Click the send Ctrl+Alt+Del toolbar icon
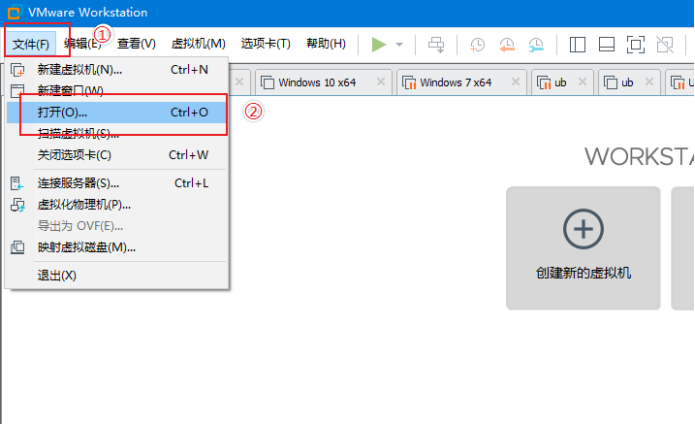 pyautogui.click(x=436, y=44)
